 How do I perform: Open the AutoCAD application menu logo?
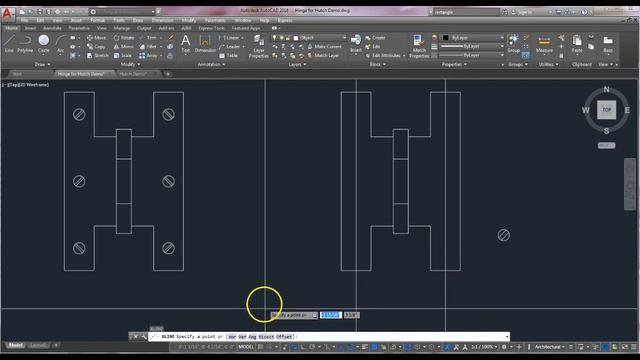tap(7, 13)
